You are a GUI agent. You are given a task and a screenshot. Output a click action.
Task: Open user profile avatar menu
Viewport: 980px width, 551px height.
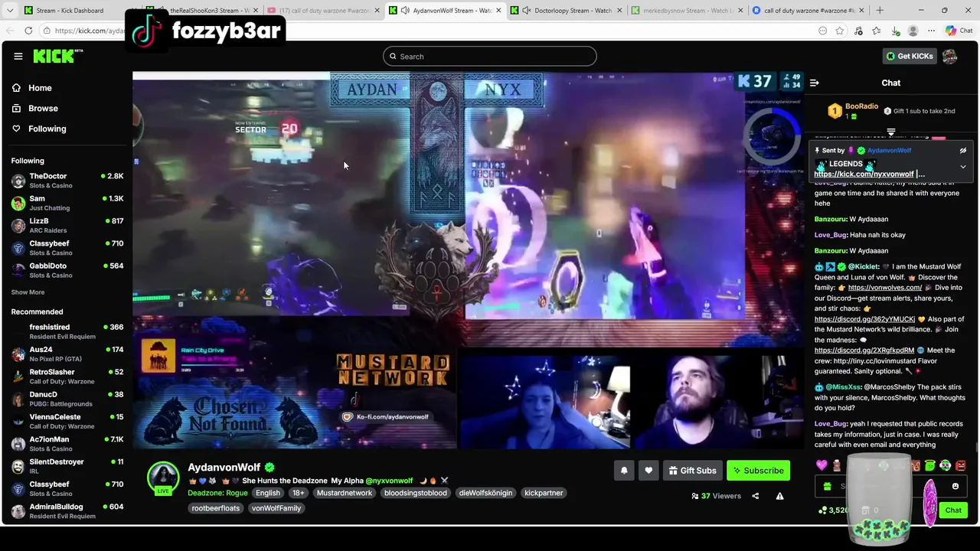(950, 56)
